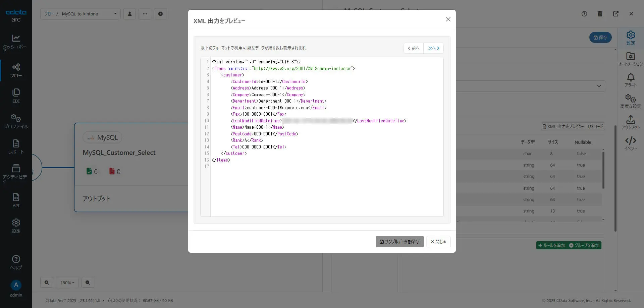
Task: Click the green success file counter
Action: [92, 171]
